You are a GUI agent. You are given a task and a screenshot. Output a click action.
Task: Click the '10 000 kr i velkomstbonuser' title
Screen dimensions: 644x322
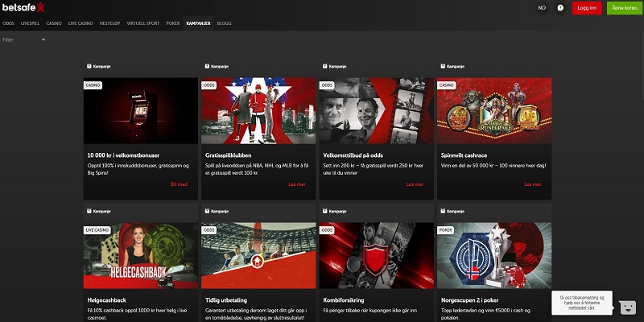[x=123, y=155]
